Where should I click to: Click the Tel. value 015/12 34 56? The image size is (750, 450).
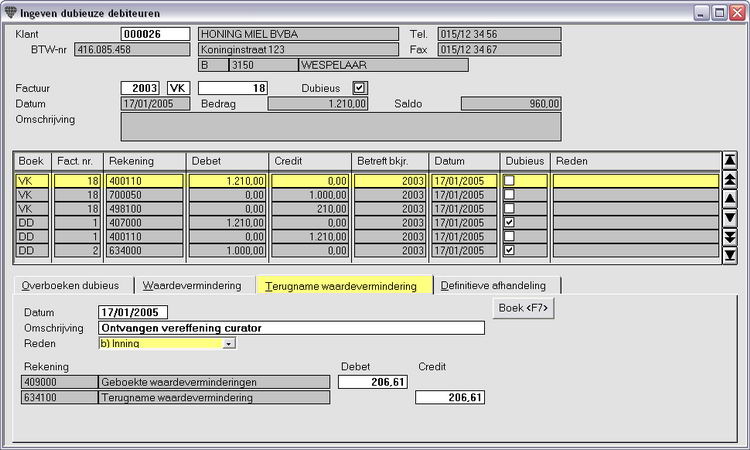coord(499,34)
